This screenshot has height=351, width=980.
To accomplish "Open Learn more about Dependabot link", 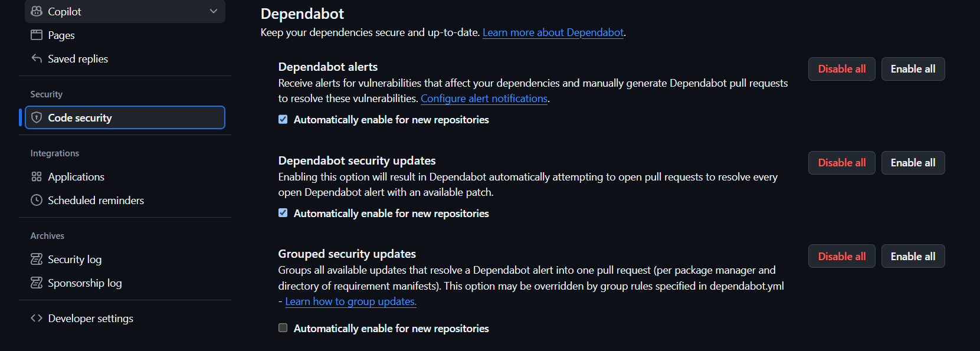I will (x=553, y=32).
